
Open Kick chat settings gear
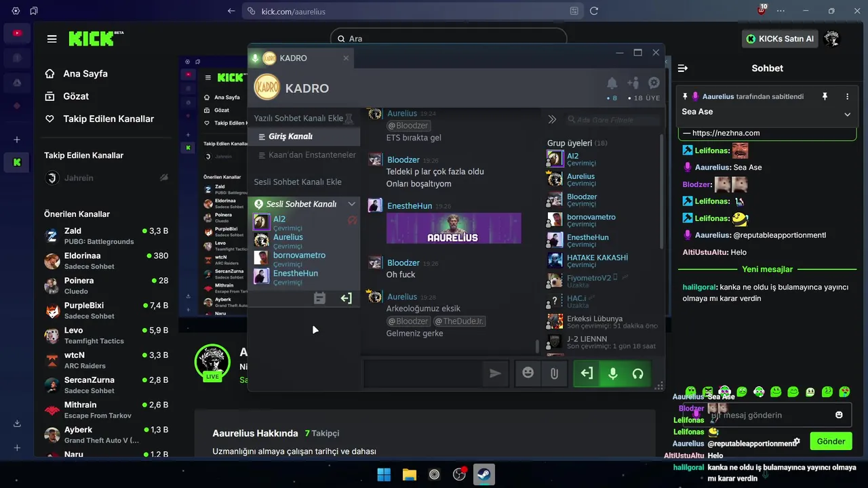tap(797, 441)
